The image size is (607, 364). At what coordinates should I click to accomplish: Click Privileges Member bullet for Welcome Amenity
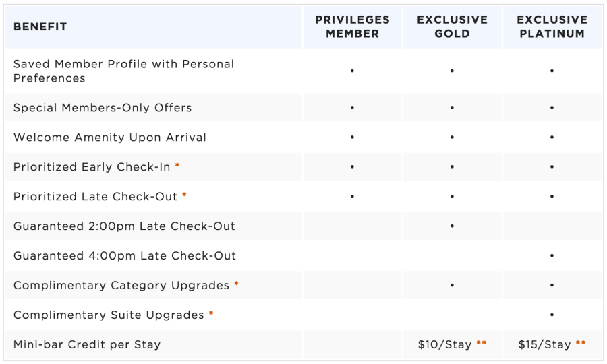[x=352, y=138]
